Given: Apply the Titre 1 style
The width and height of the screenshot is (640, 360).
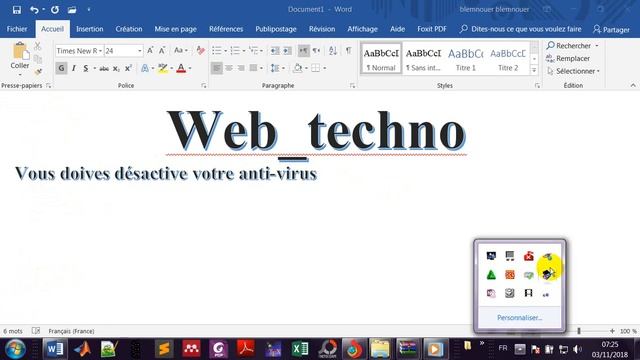Looking at the screenshot, I should point(465,58).
